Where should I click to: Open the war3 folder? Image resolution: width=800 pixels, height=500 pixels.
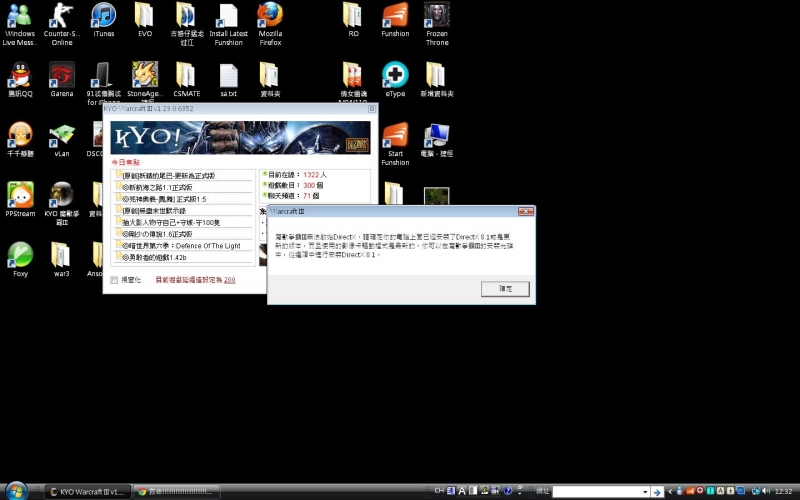click(61, 259)
